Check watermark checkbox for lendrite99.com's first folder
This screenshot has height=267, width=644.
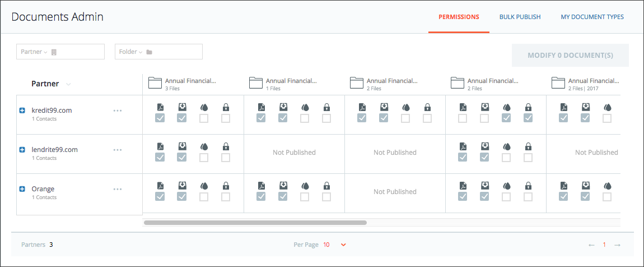[x=204, y=158]
